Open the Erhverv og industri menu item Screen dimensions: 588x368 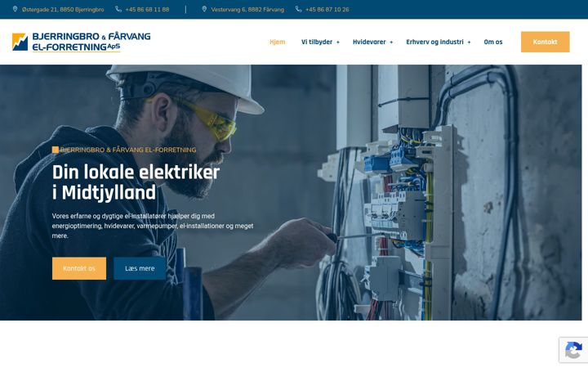click(x=434, y=42)
